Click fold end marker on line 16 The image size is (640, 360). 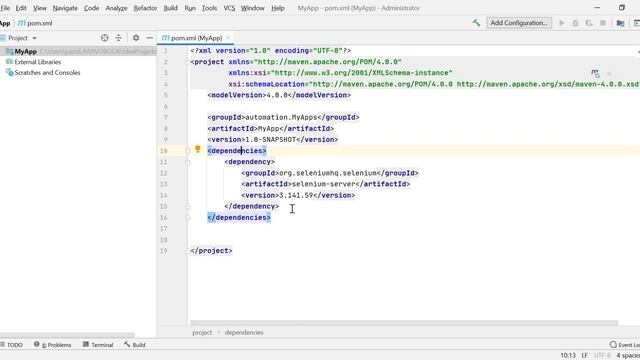188,218
